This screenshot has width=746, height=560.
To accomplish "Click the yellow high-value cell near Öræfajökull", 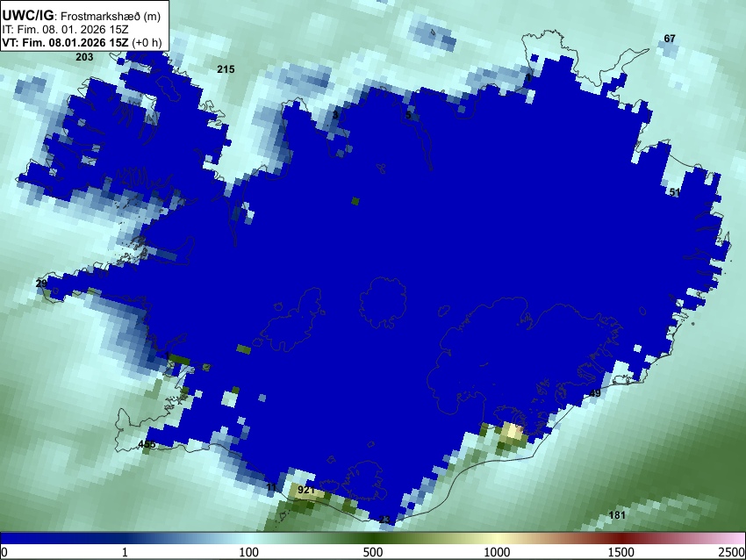I will [513, 432].
